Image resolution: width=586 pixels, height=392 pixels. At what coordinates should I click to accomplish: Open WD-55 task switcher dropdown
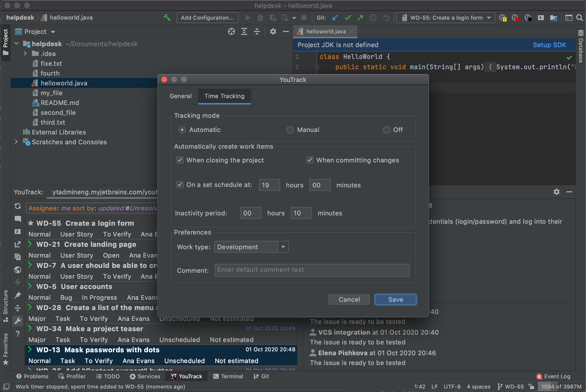(446, 17)
